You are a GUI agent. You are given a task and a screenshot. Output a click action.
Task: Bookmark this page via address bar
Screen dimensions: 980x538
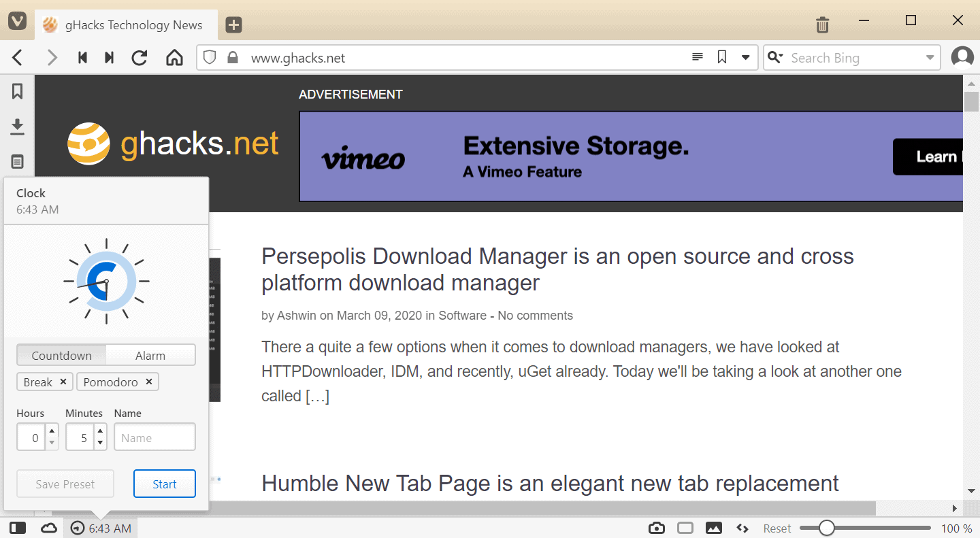pos(723,58)
